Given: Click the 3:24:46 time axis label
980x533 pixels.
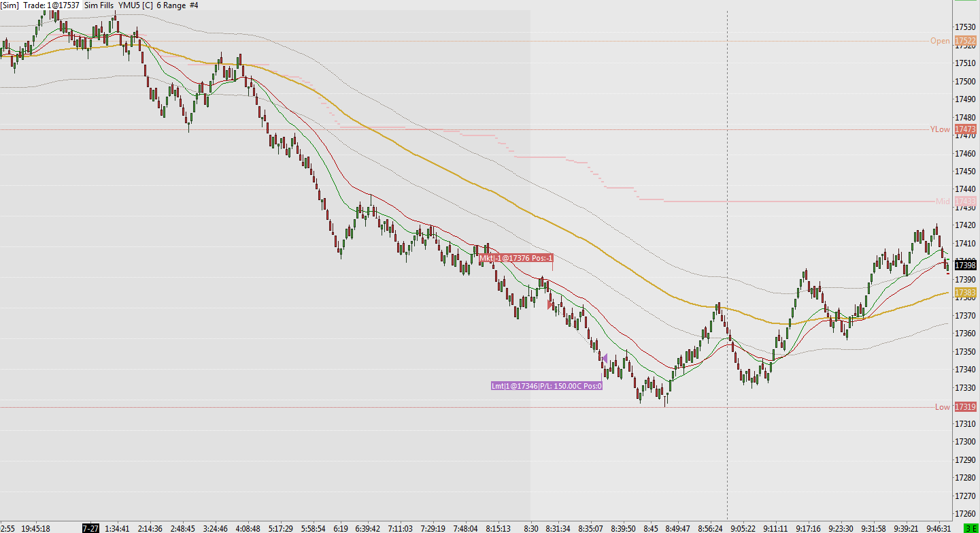Looking at the screenshot, I should click(x=216, y=528).
